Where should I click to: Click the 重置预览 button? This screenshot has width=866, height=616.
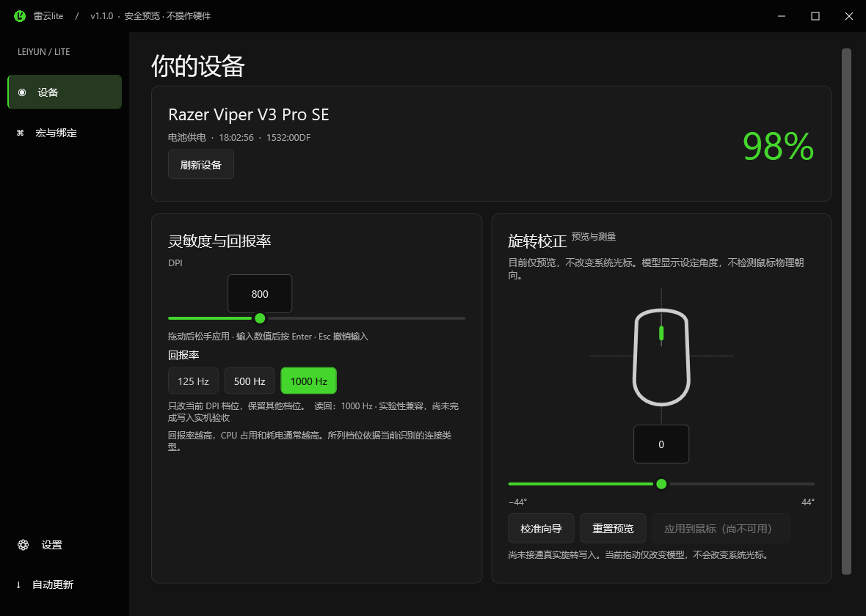(x=613, y=529)
